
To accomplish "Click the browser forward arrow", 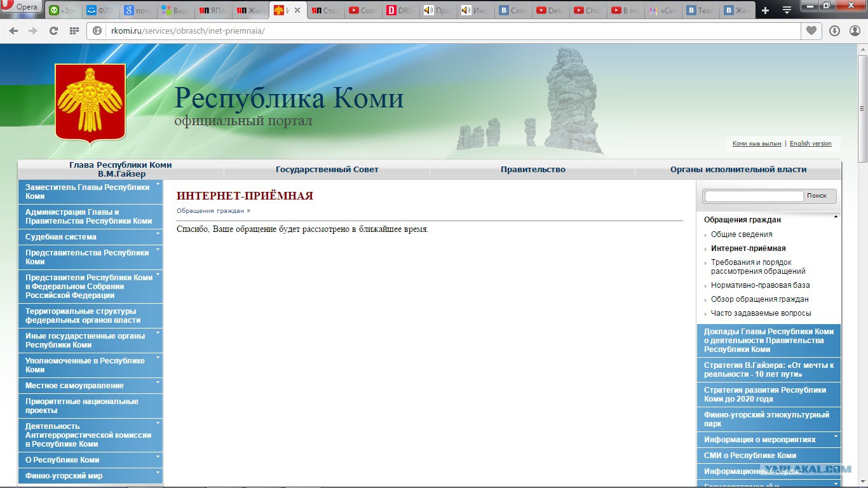I will pos(33,30).
